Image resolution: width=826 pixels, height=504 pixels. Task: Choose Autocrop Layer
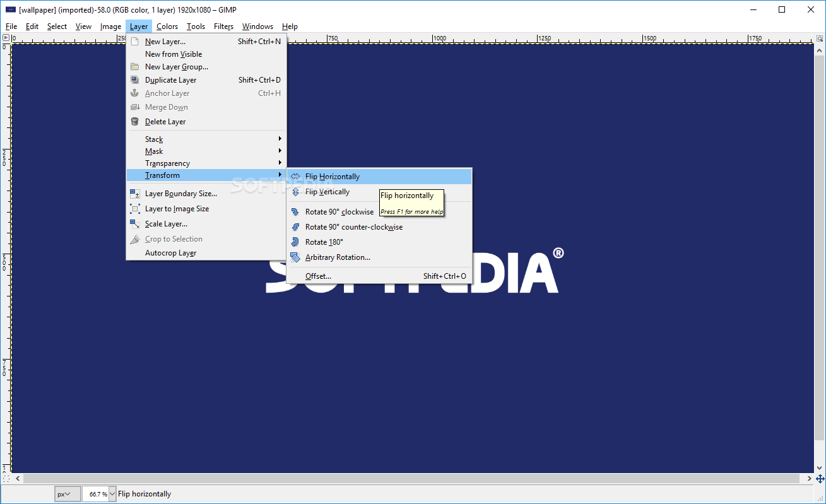tap(206, 253)
